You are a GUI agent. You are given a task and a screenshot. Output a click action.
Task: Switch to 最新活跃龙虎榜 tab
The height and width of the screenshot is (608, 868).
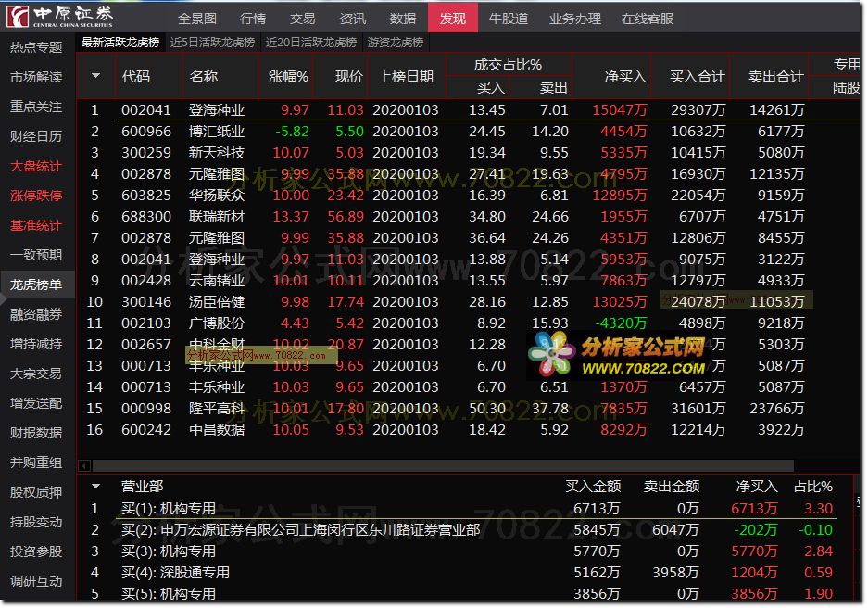tap(120, 42)
